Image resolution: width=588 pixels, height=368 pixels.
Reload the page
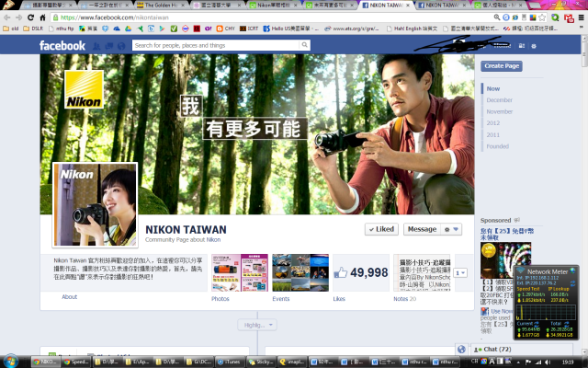click(30, 17)
